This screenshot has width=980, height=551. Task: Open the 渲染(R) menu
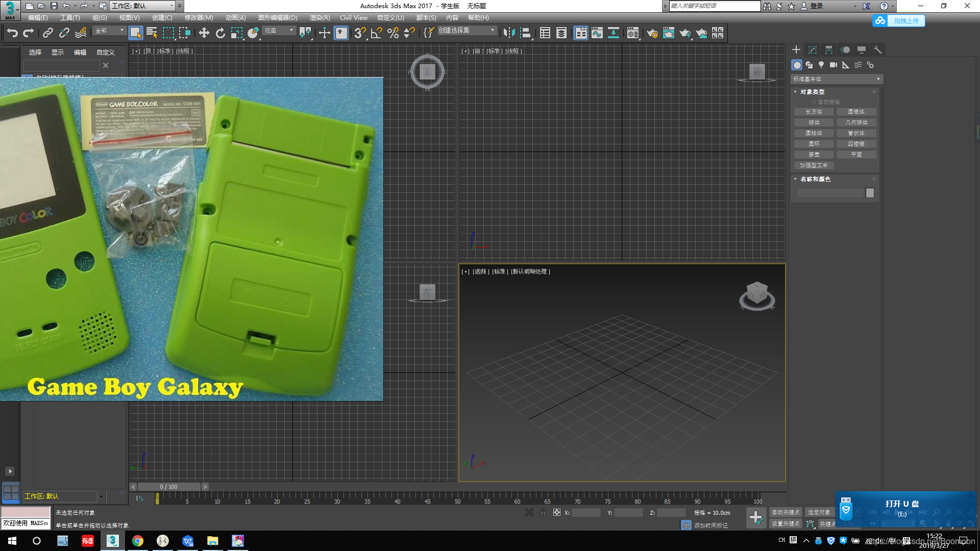(320, 18)
